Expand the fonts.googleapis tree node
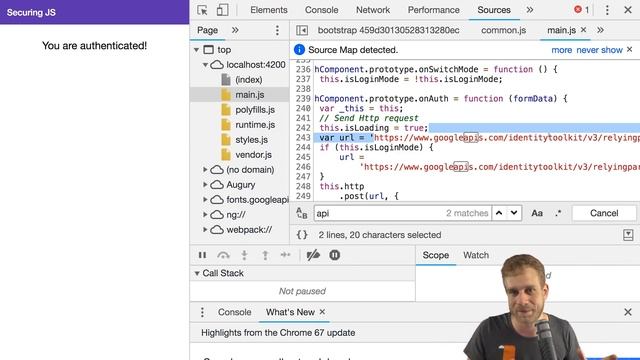This screenshot has height=360, width=640. [205, 200]
